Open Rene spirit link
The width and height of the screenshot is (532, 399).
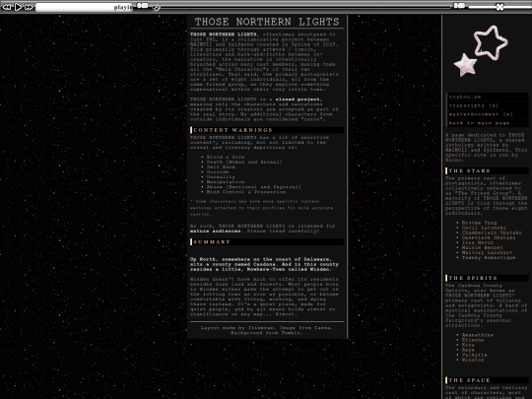(468, 350)
